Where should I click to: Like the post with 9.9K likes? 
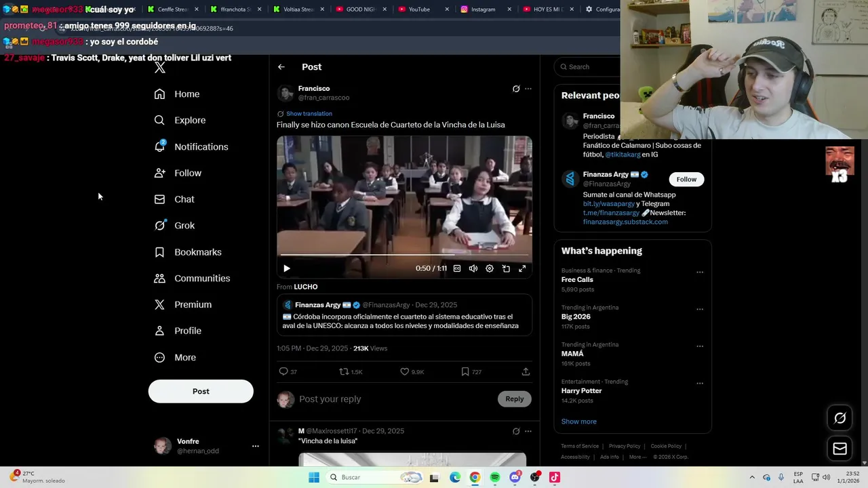(405, 371)
